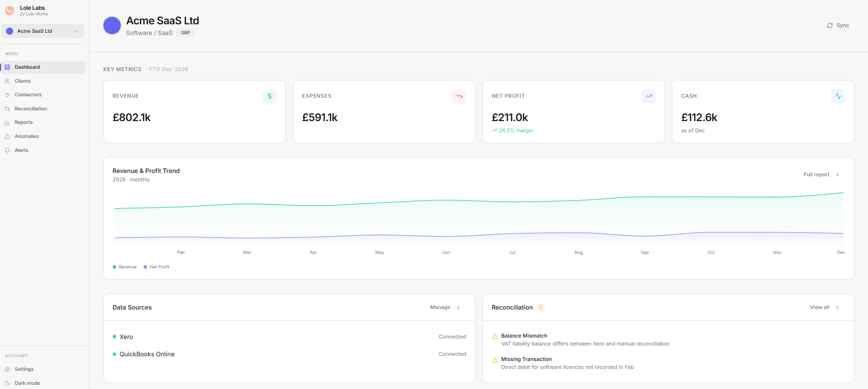The width and height of the screenshot is (868, 389).
Task: Click the £802.1k revenue value
Action: click(x=131, y=118)
